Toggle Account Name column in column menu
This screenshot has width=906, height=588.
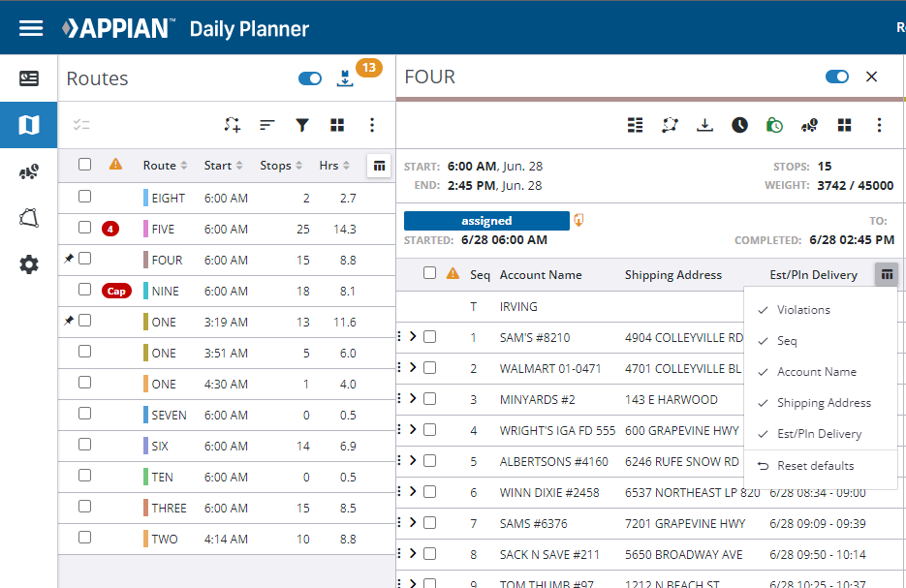(x=821, y=372)
